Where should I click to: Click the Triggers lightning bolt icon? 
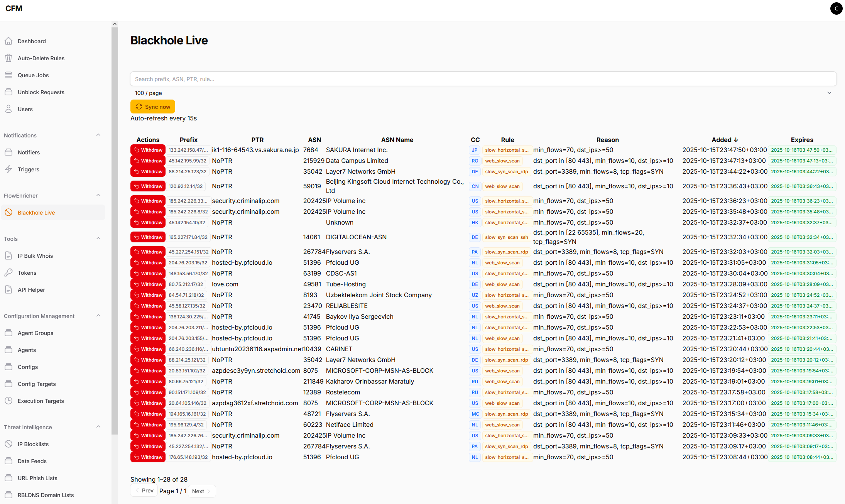8,169
